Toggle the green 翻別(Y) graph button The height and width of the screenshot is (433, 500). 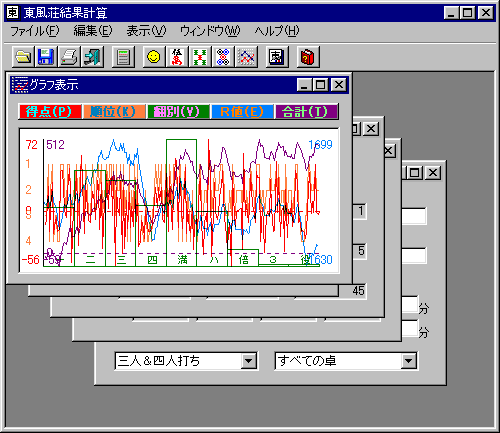pyautogui.click(x=178, y=112)
